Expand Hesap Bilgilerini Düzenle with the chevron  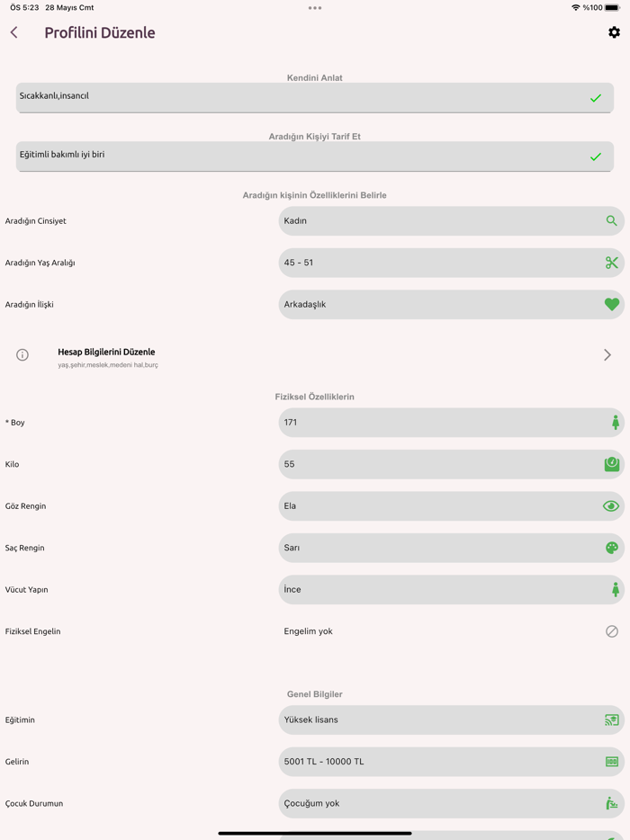[607, 355]
